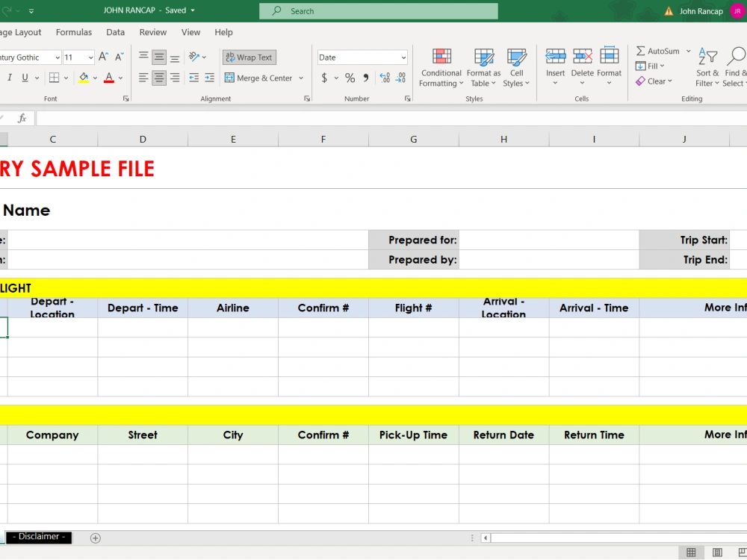Open the Formulas tab
747x560 pixels.
click(74, 32)
